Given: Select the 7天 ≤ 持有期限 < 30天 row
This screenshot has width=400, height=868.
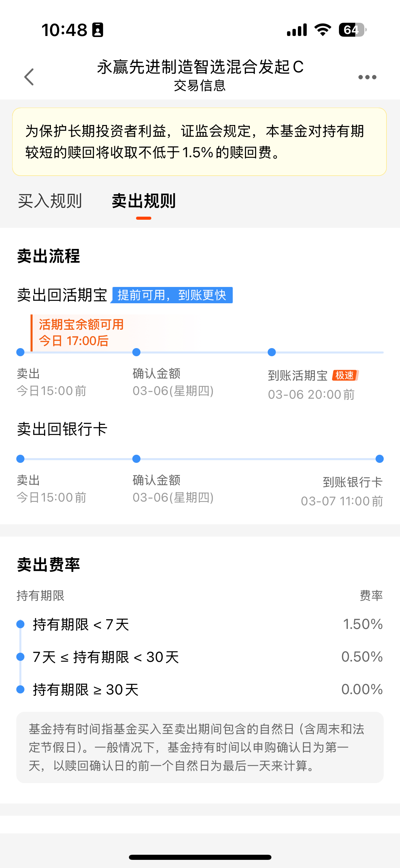Looking at the screenshot, I should pos(200,657).
